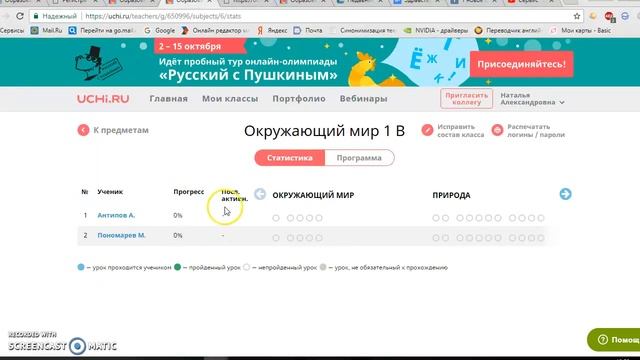
Task: Click the pencil icon Исправить состав класса
Action: click(427, 130)
